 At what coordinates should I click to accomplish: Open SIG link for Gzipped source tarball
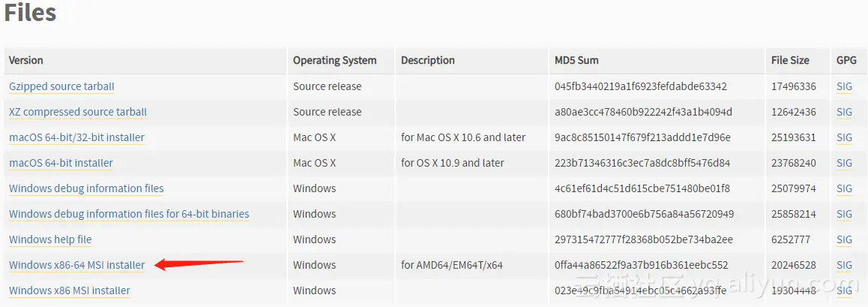(x=844, y=86)
